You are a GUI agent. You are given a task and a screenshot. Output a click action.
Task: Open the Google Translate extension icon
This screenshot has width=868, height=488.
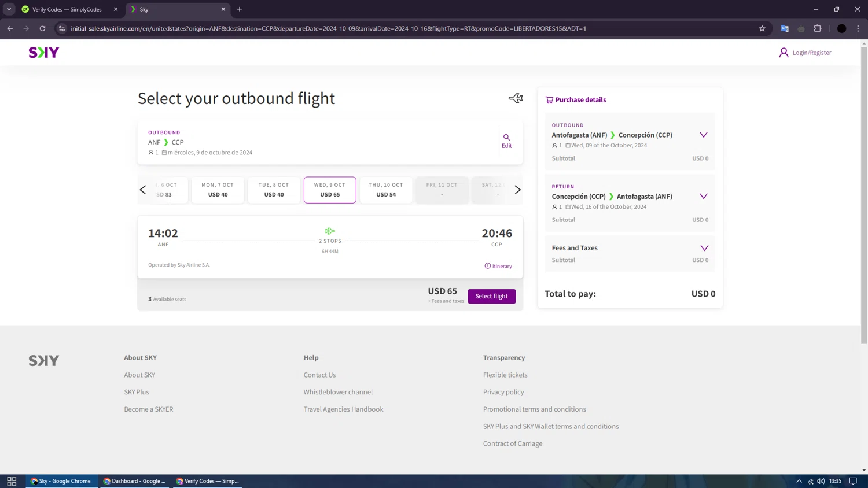click(785, 28)
